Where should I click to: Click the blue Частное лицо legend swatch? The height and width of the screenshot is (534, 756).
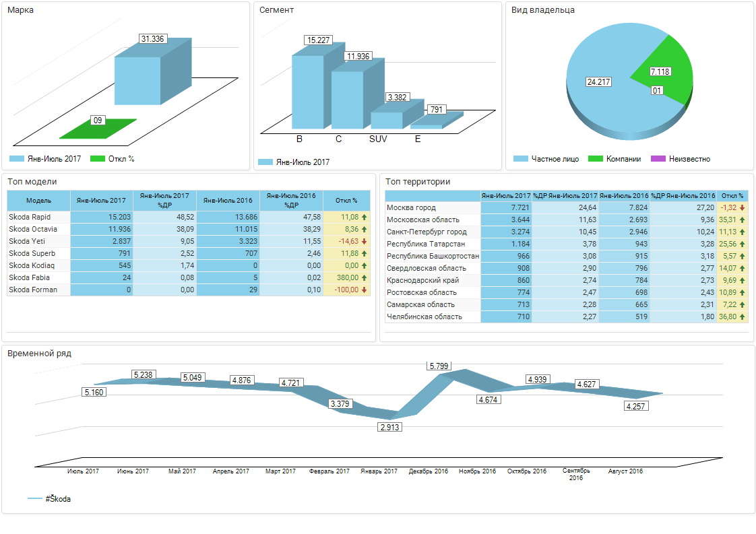pyautogui.click(x=520, y=160)
